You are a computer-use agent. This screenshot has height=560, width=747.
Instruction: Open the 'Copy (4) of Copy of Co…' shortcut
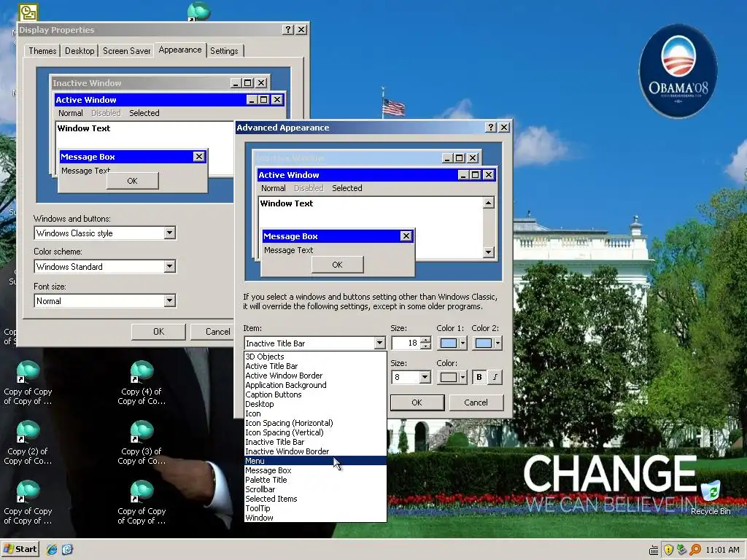[x=142, y=384]
